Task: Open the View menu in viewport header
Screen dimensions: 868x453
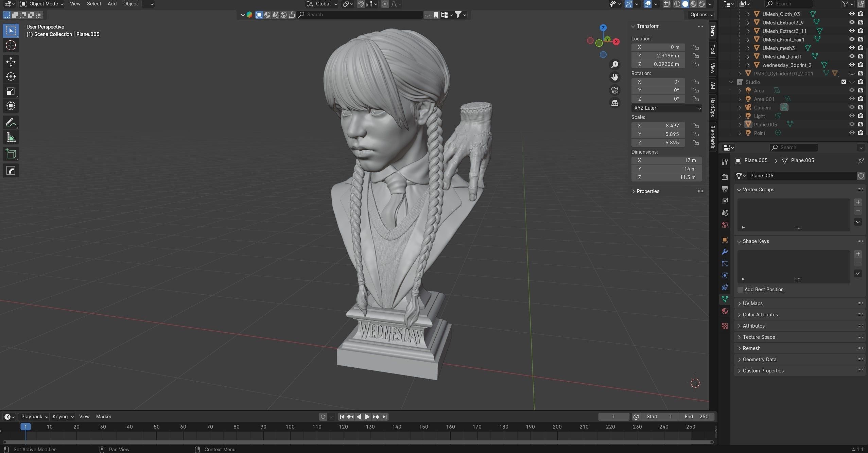Action: tap(75, 4)
